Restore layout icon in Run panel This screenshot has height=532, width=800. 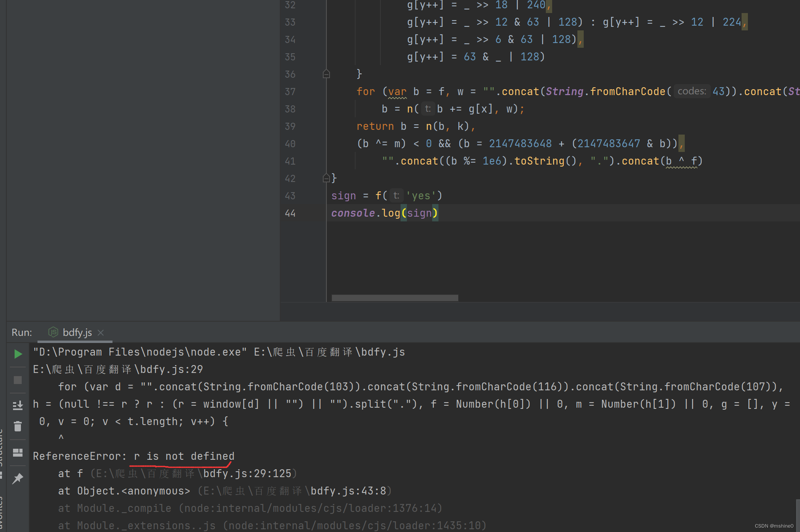18,453
